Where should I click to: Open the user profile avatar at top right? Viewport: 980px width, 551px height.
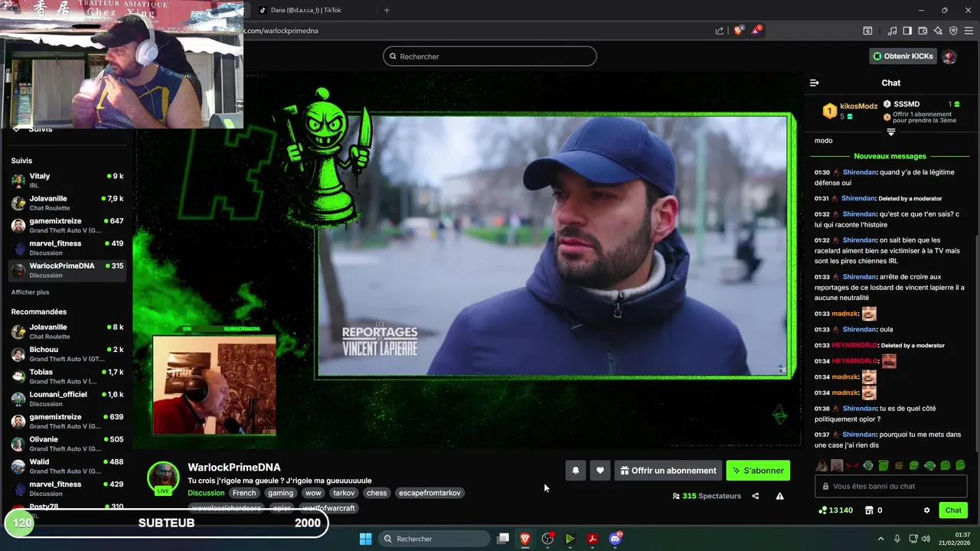(x=949, y=56)
